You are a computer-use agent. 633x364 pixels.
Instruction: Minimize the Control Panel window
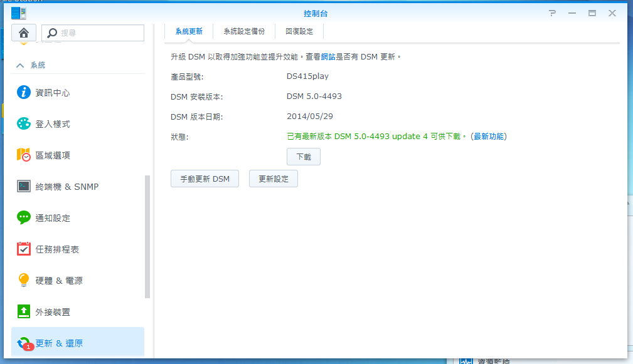click(572, 13)
